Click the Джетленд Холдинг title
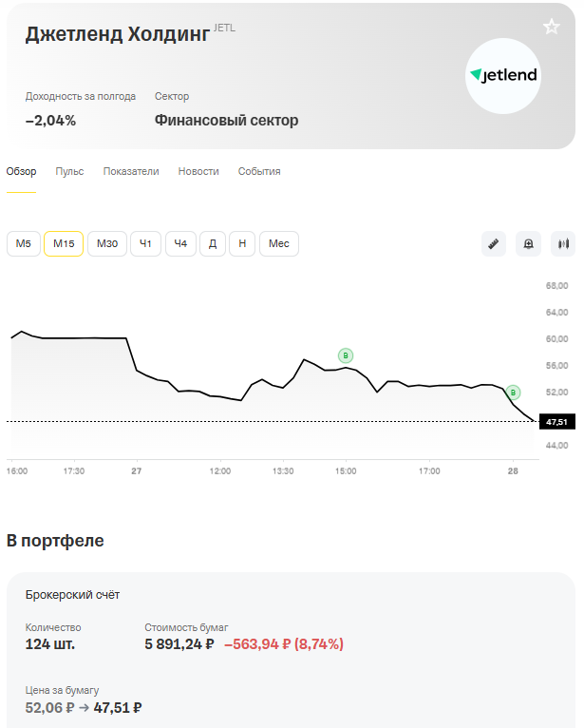Image resolution: width=584 pixels, height=728 pixels. click(x=118, y=34)
